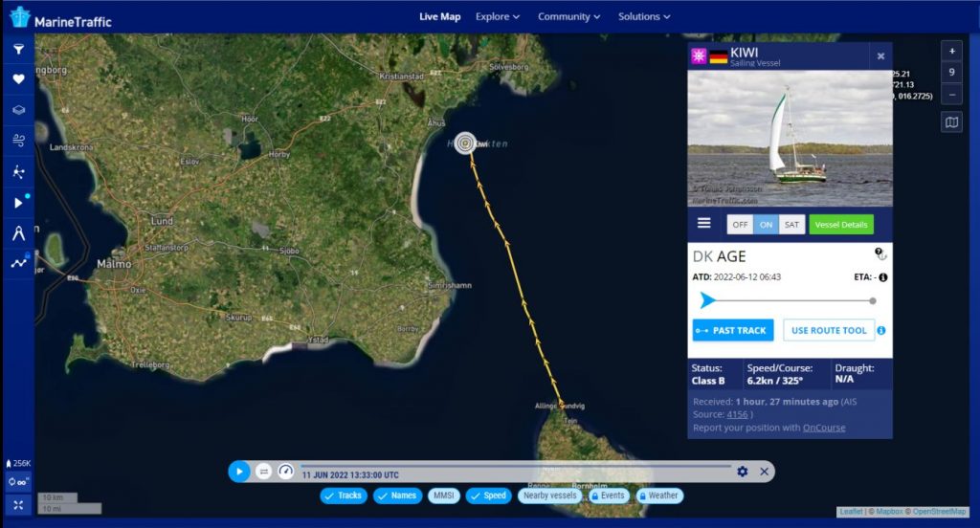
Task: Open the map layers icon
Action: pos(19,110)
